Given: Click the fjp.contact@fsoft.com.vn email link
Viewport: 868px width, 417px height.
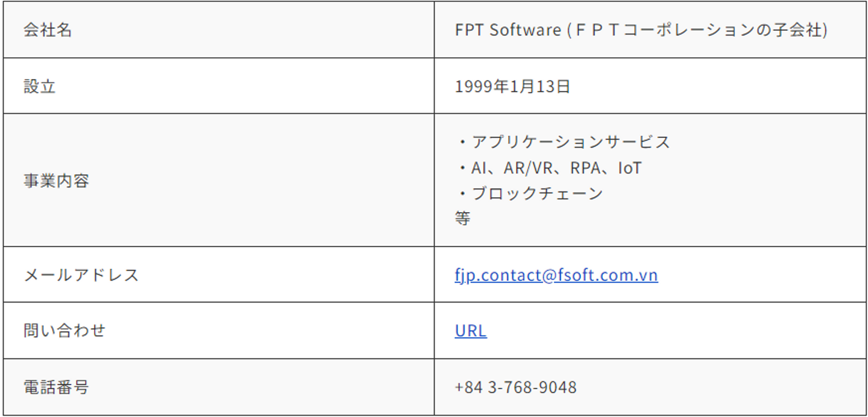Looking at the screenshot, I should [x=556, y=275].
